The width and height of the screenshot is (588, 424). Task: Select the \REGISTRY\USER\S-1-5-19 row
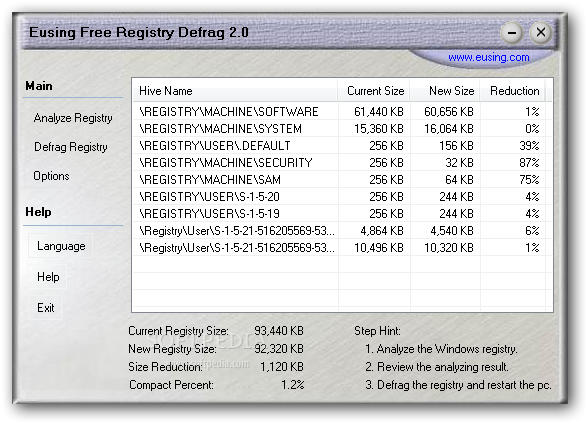[342, 214]
